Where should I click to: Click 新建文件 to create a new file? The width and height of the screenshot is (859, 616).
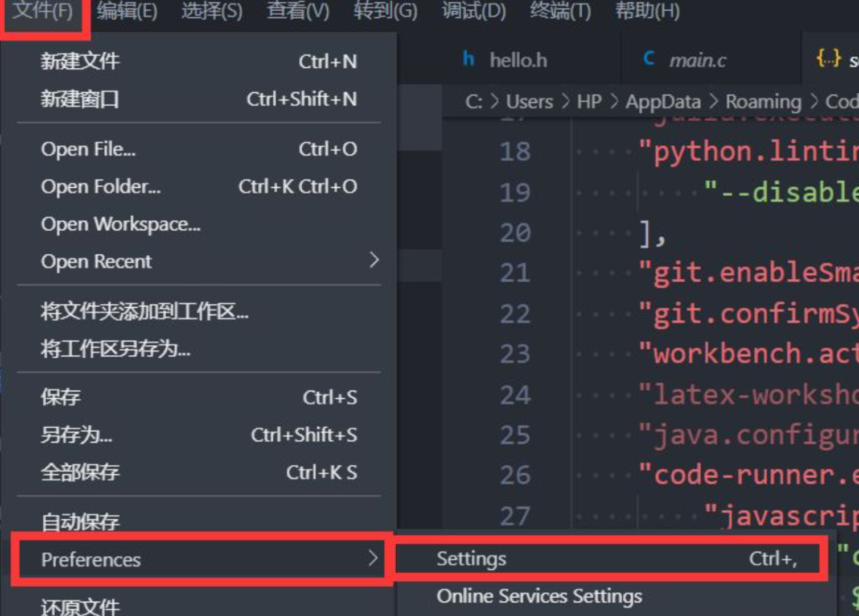(80, 61)
